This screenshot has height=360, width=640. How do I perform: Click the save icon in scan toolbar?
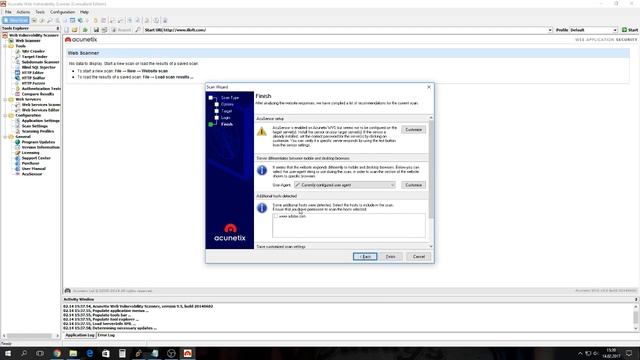point(96,30)
